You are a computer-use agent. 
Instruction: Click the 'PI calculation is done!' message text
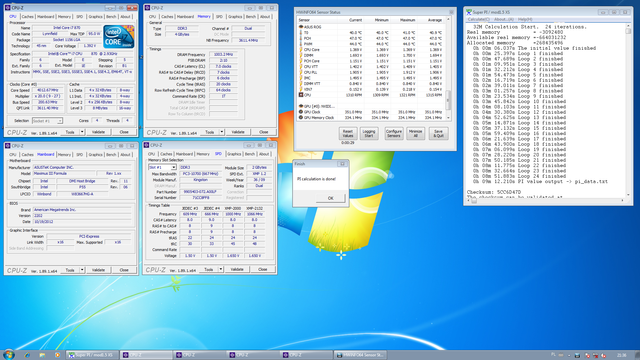click(x=316, y=179)
